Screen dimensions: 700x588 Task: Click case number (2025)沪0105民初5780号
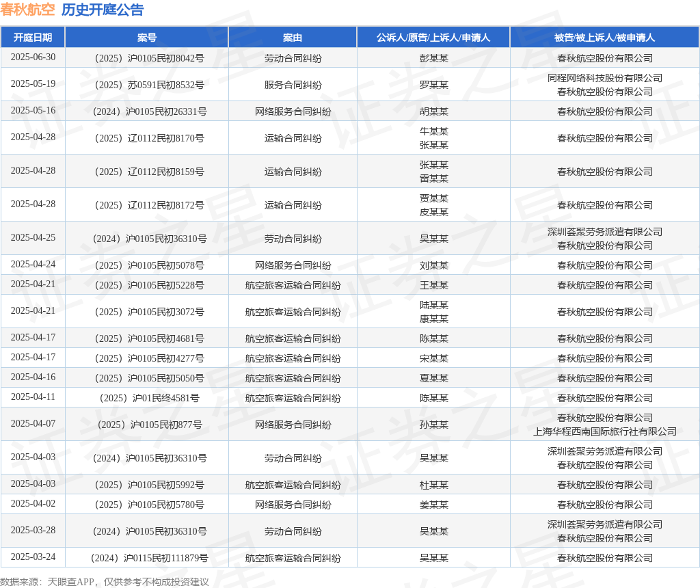(150, 505)
